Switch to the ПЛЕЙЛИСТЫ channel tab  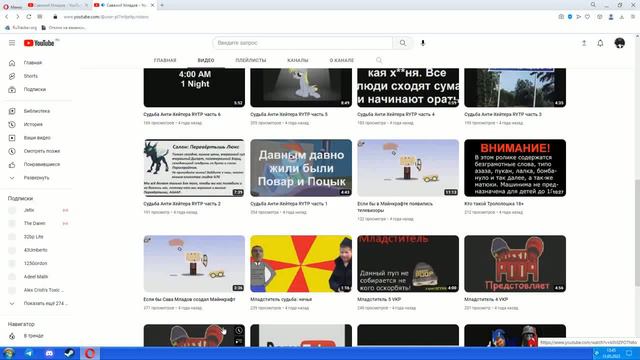coord(251,60)
